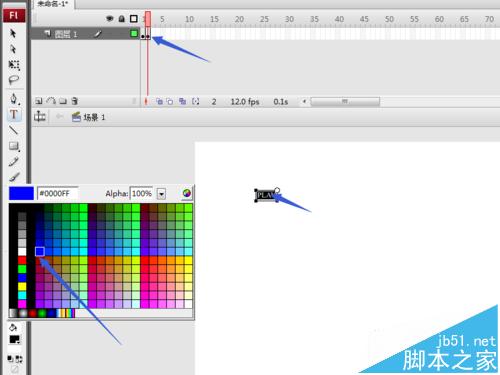Toggle show/hide all layers eye icon

[x=109, y=19]
